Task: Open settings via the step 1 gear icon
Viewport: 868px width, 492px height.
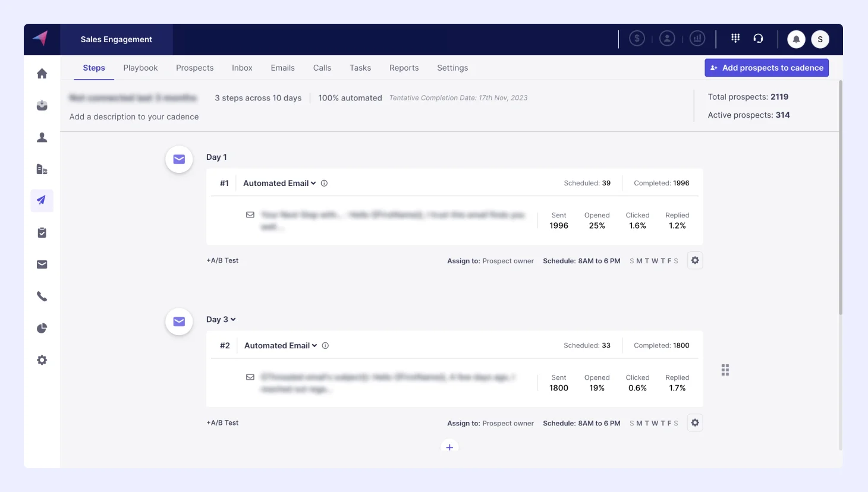Action: tap(695, 260)
